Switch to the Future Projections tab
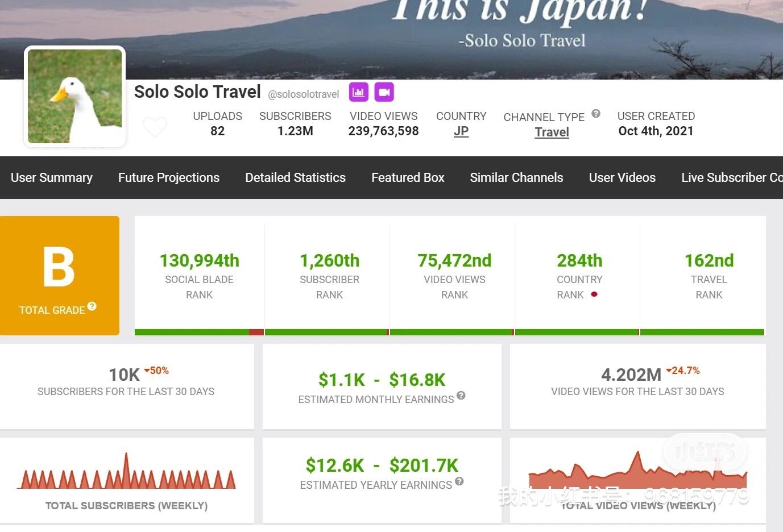Screen dimensions: 783x532 click(x=169, y=177)
